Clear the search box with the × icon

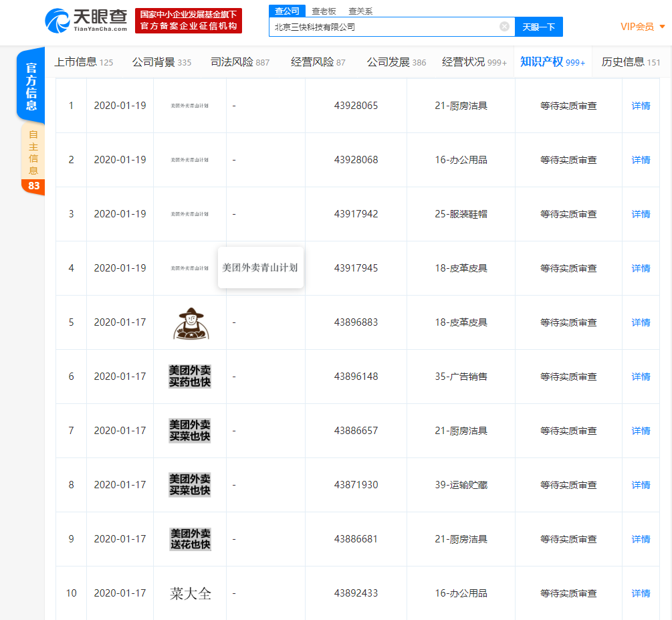[505, 26]
